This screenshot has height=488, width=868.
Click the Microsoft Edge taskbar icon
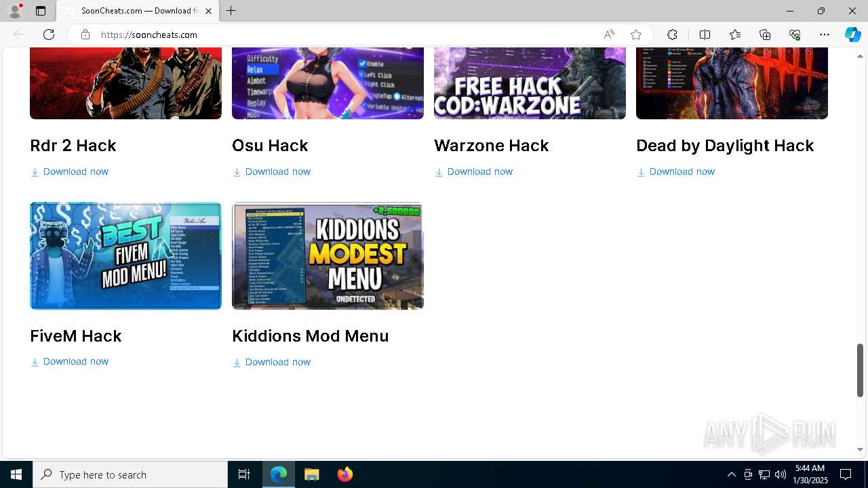click(x=279, y=474)
